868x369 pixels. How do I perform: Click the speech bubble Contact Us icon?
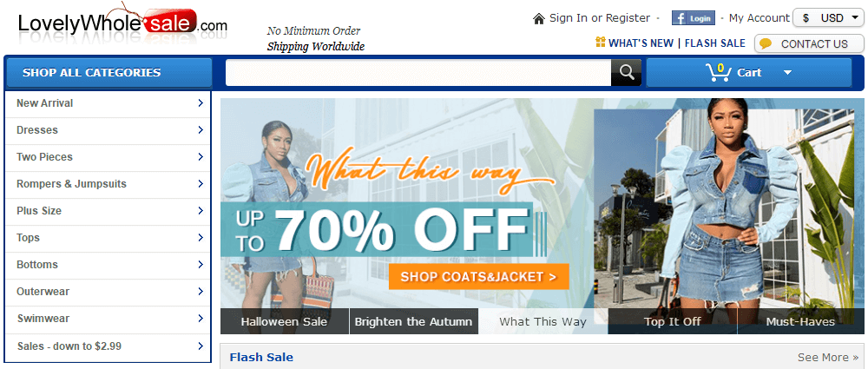[x=766, y=43]
